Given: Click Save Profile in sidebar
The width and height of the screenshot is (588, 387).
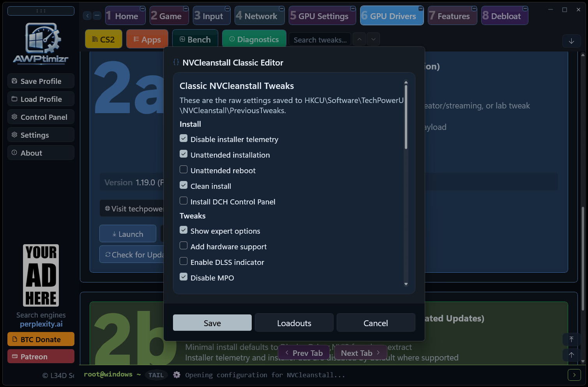Looking at the screenshot, I should click(41, 81).
